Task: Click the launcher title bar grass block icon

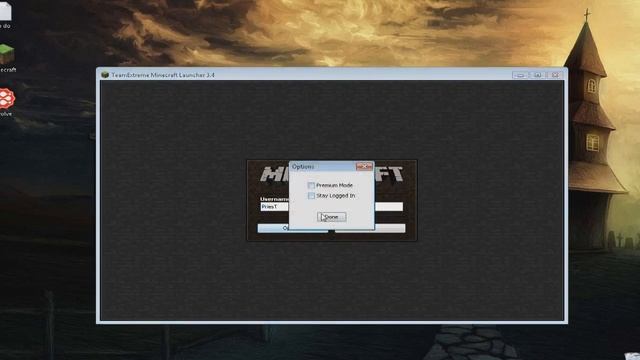Action: click(105, 75)
